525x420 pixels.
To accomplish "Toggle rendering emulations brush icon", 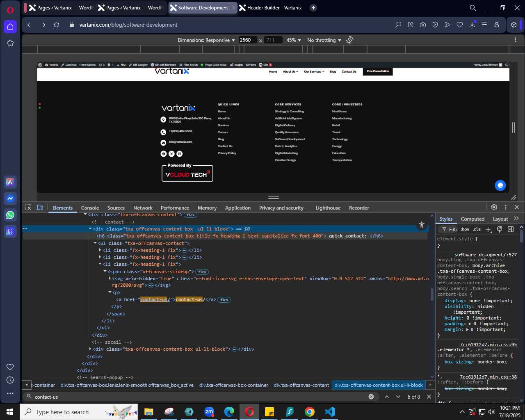I will tap(500, 229).
